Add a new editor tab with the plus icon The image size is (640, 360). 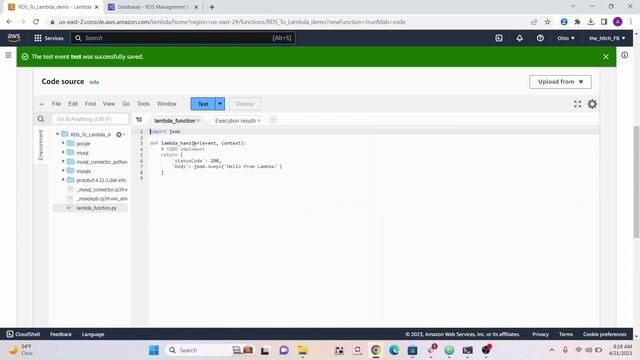tap(273, 120)
